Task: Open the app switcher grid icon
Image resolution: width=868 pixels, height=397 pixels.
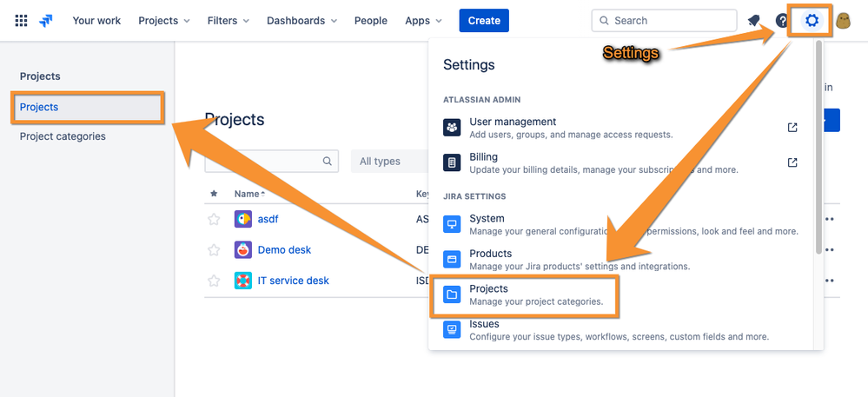Action: (21, 21)
